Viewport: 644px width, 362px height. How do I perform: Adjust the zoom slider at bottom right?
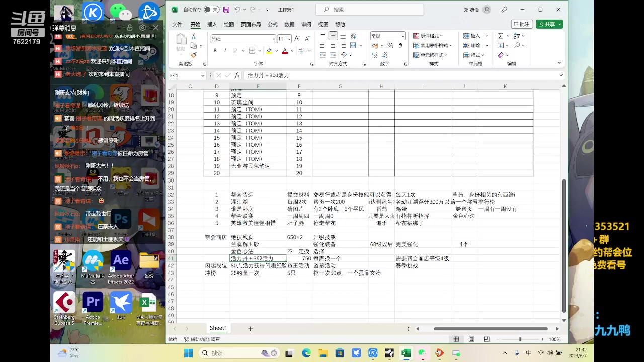(x=521, y=339)
